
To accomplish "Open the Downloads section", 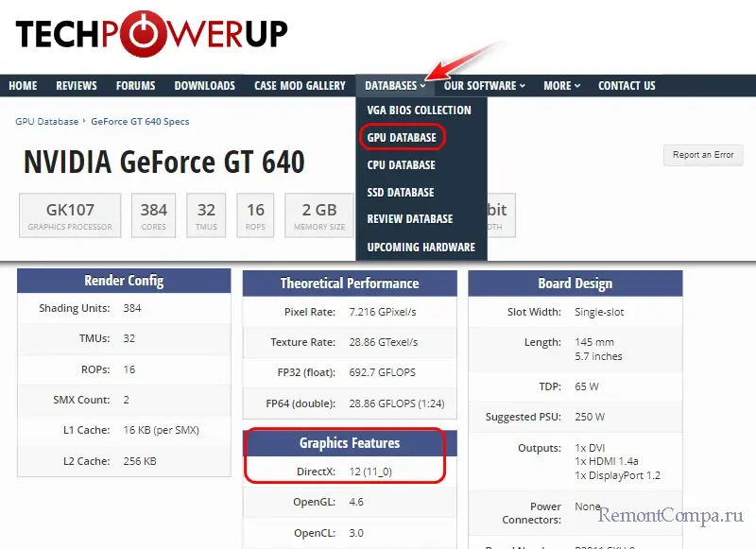I will click(204, 86).
